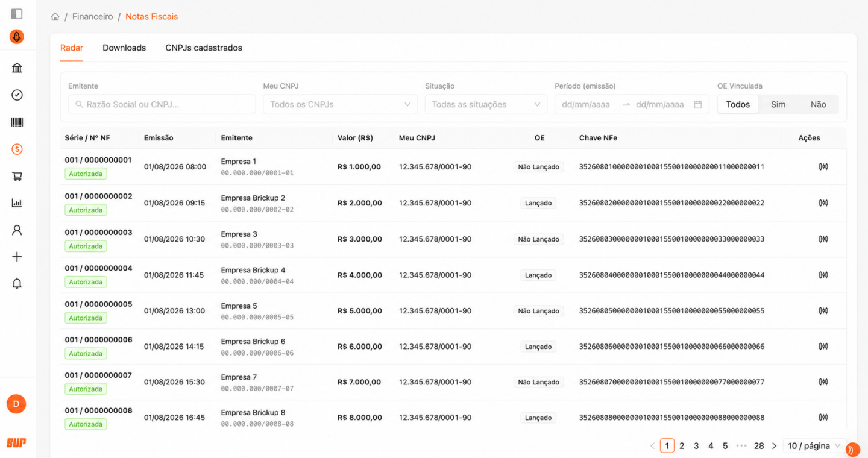
Task: Select Todos in OE Vinculada filter
Action: 738,104
